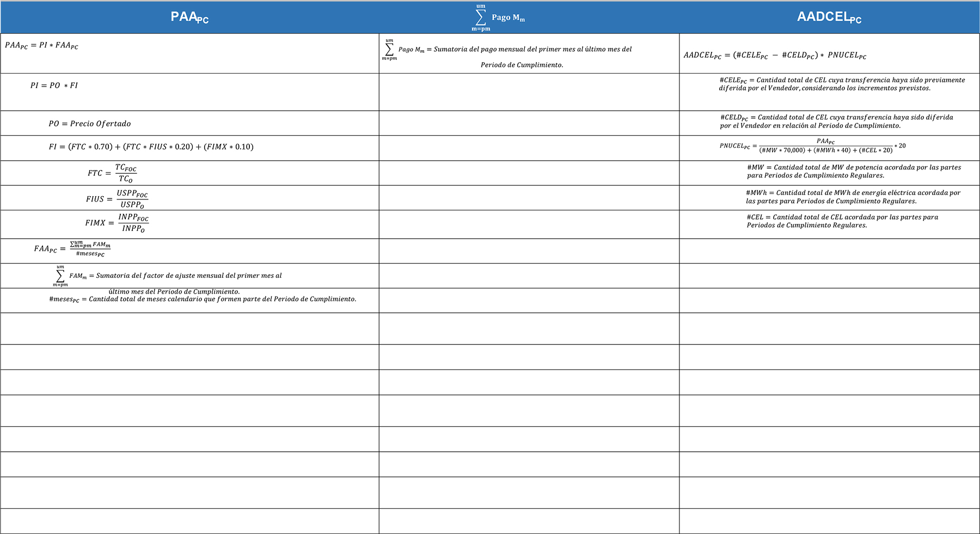Screen dimensions: 980x534
Task: Click the FAA PC average formula cell
Action: tap(72, 249)
